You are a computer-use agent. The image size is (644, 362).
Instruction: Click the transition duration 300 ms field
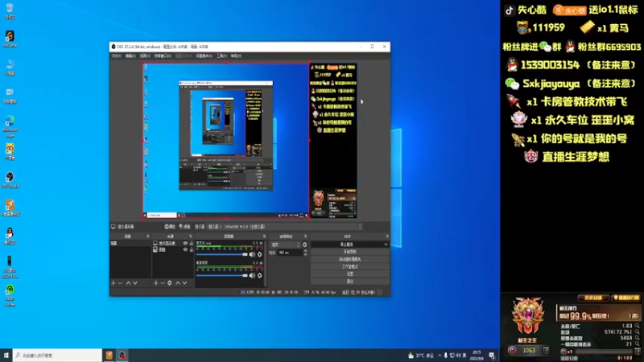point(290,253)
